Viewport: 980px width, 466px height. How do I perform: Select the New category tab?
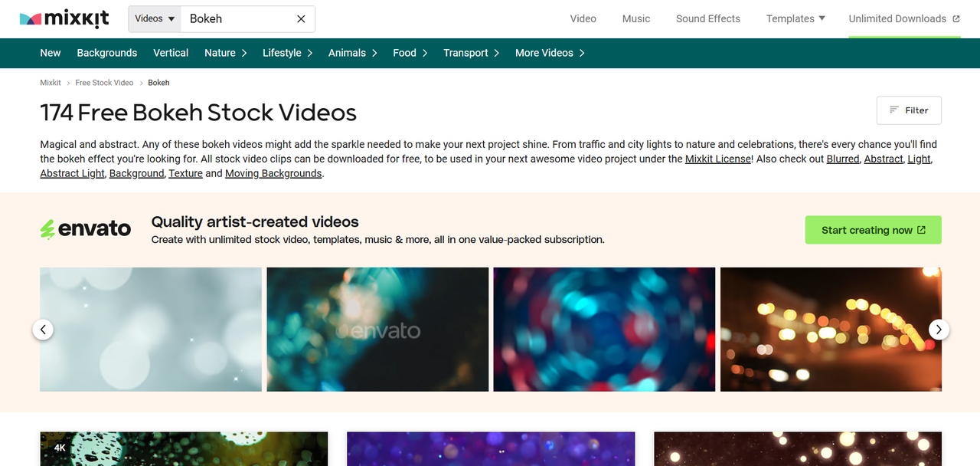coord(51,53)
